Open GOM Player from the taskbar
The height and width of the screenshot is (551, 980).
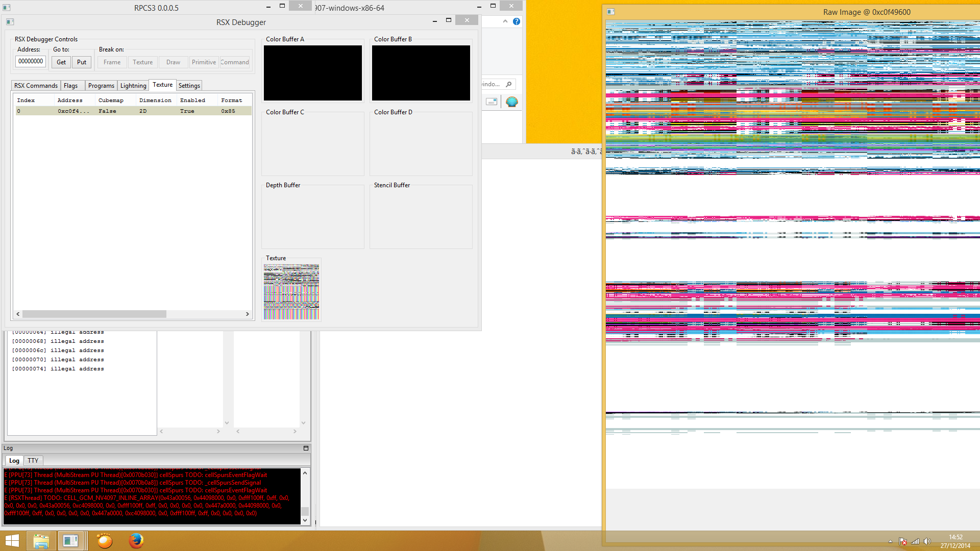[x=105, y=540]
